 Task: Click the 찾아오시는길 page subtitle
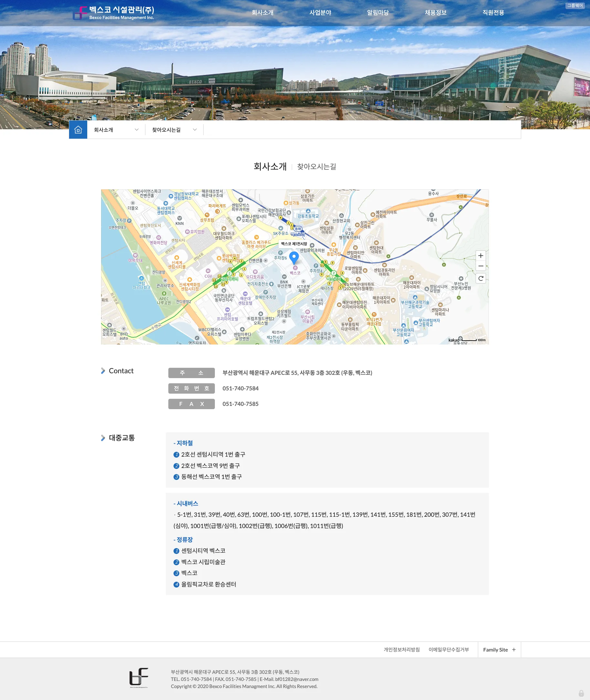316,166
